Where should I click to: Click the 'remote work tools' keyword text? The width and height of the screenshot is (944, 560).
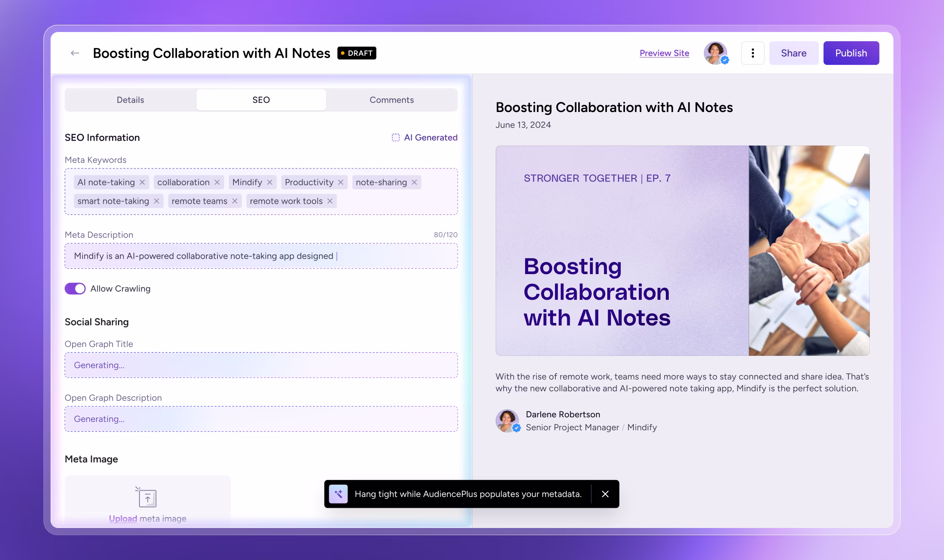(286, 201)
